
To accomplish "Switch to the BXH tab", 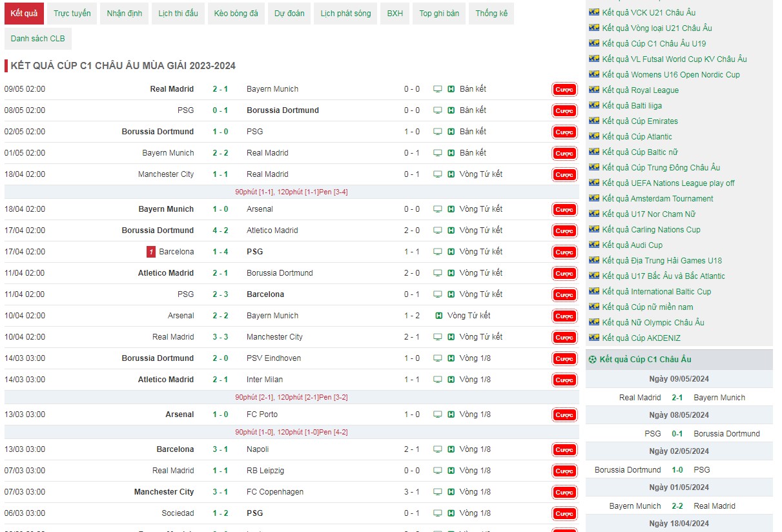I will tap(395, 14).
